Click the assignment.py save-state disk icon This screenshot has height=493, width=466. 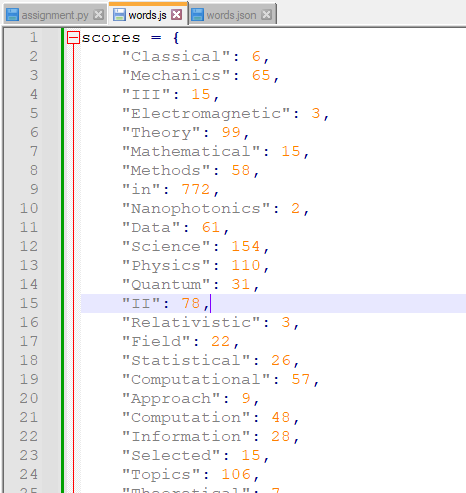click(13, 15)
